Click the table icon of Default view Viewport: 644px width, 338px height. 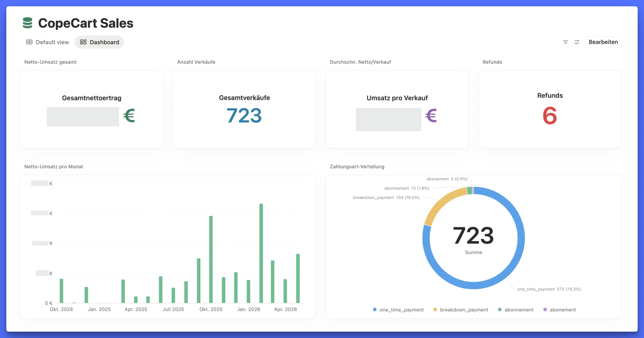(x=29, y=42)
